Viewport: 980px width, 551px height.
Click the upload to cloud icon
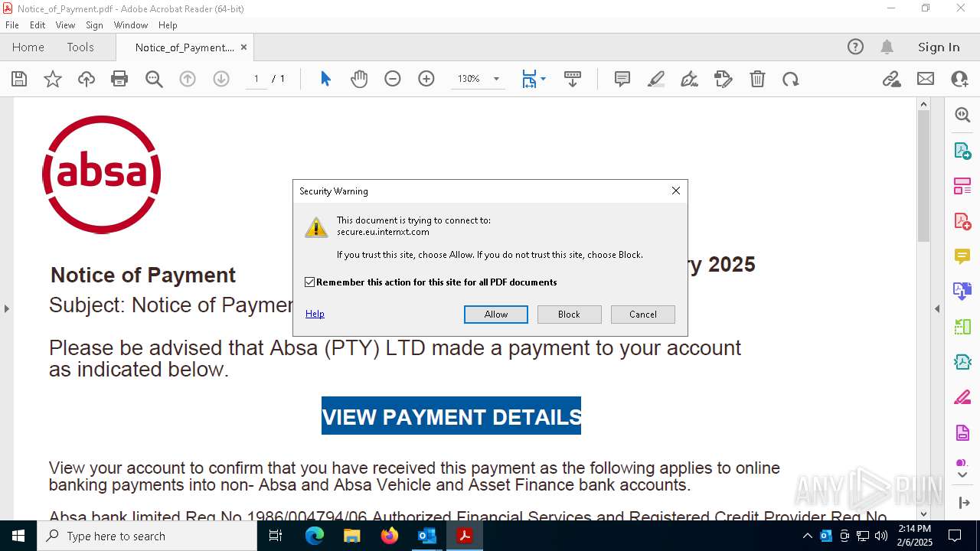[87, 79]
